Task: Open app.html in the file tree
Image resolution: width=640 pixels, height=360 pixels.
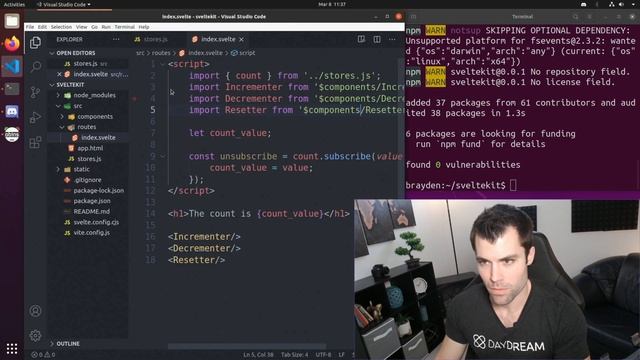Action: pos(90,148)
